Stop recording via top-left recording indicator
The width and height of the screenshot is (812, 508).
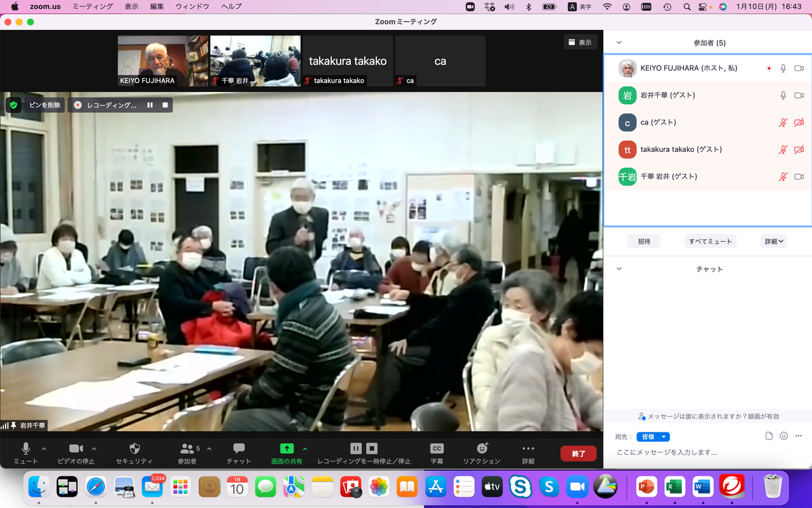[165, 105]
